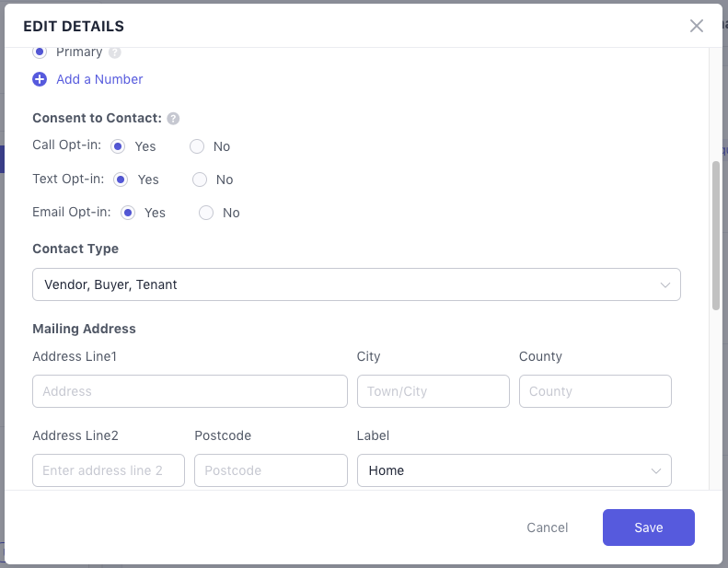Viewport: 728px width, 568px height.
Task: Set Email Opt-in to No
Action: pos(206,213)
